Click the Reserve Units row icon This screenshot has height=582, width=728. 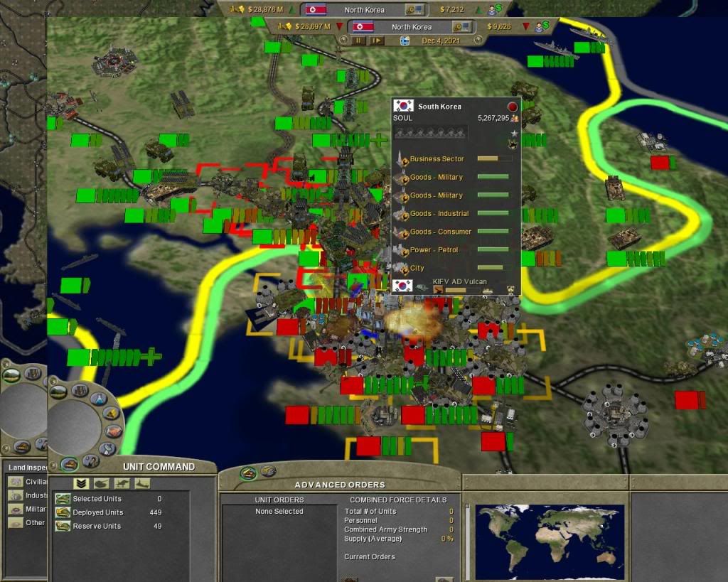(63, 526)
